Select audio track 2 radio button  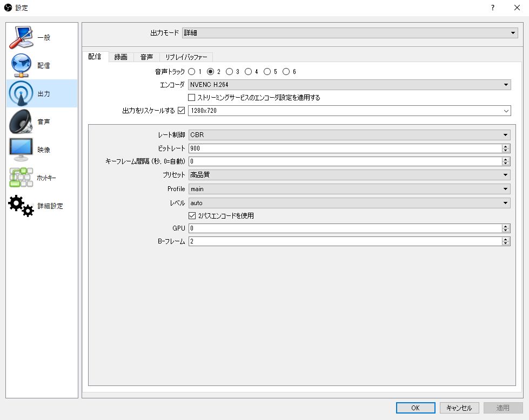point(211,71)
